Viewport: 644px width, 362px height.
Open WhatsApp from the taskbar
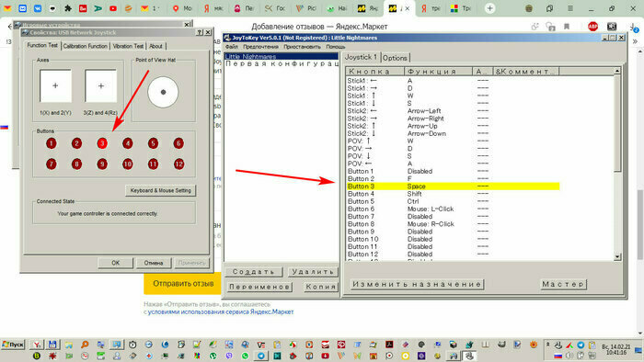[245, 356]
